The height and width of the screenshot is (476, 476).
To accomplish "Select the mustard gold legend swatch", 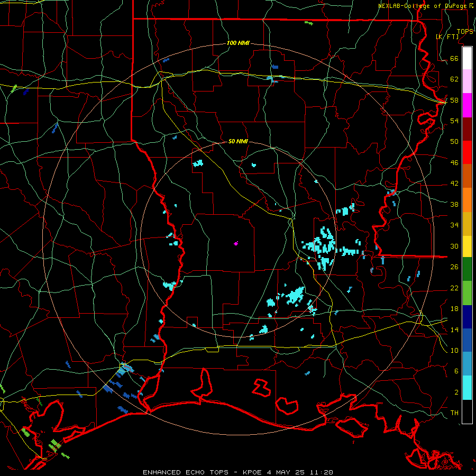I will point(467,224).
